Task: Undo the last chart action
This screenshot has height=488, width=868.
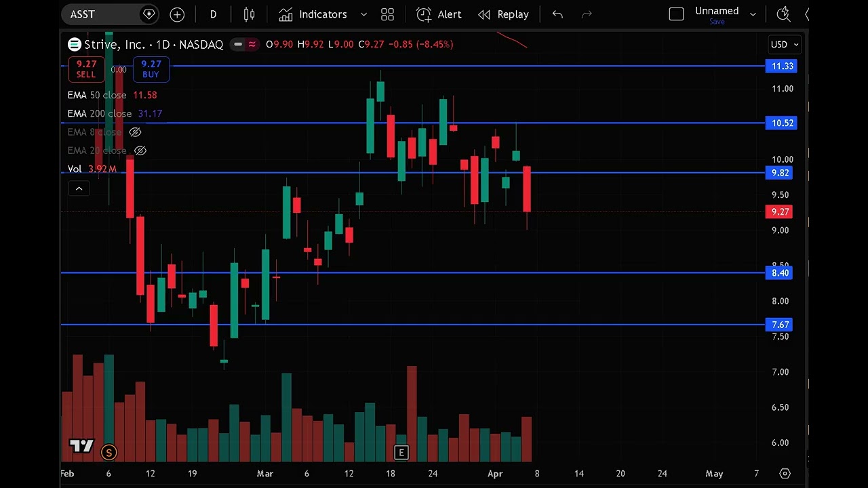Action: [557, 14]
